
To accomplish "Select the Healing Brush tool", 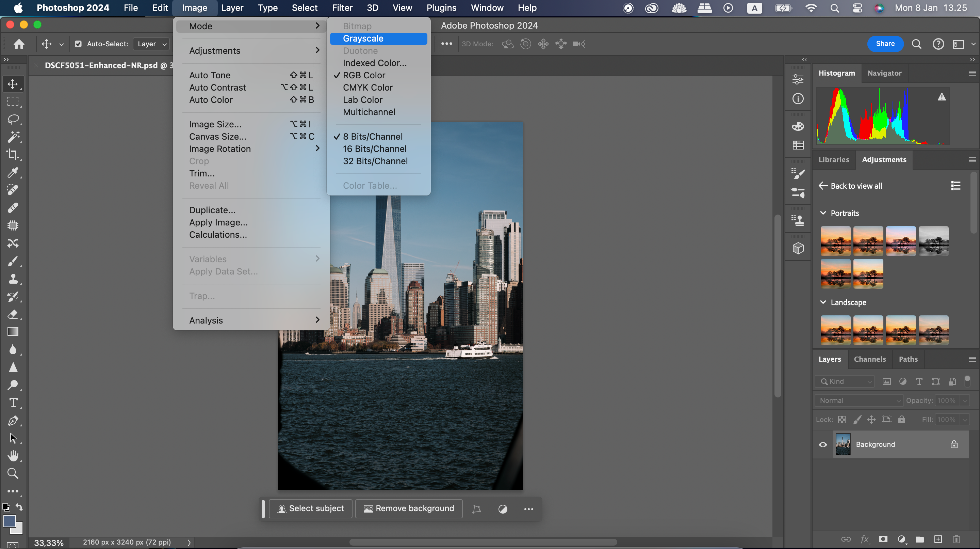I will click(x=13, y=207).
